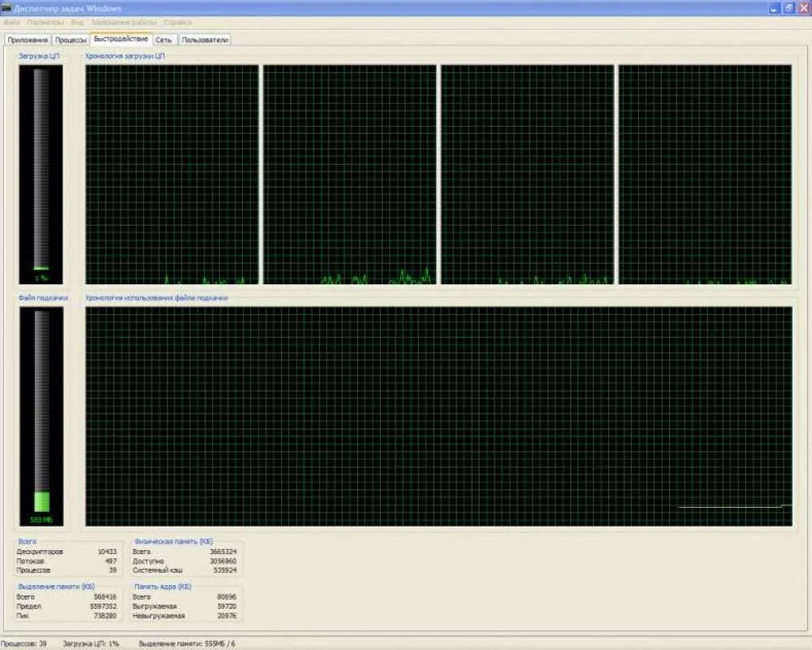The image size is (812, 650).
Task: Click the Task Manager icon in title bar
Action: pos(6,7)
